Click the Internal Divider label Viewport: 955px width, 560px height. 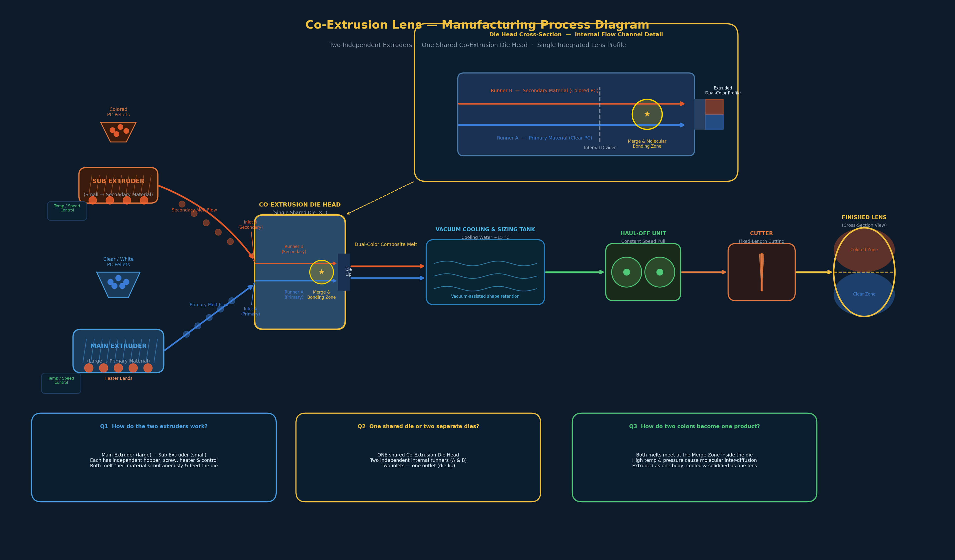point(600,148)
